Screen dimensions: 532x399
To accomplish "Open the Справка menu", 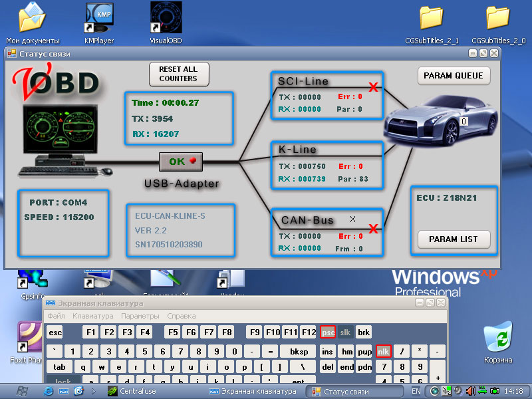I will point(182,316).
